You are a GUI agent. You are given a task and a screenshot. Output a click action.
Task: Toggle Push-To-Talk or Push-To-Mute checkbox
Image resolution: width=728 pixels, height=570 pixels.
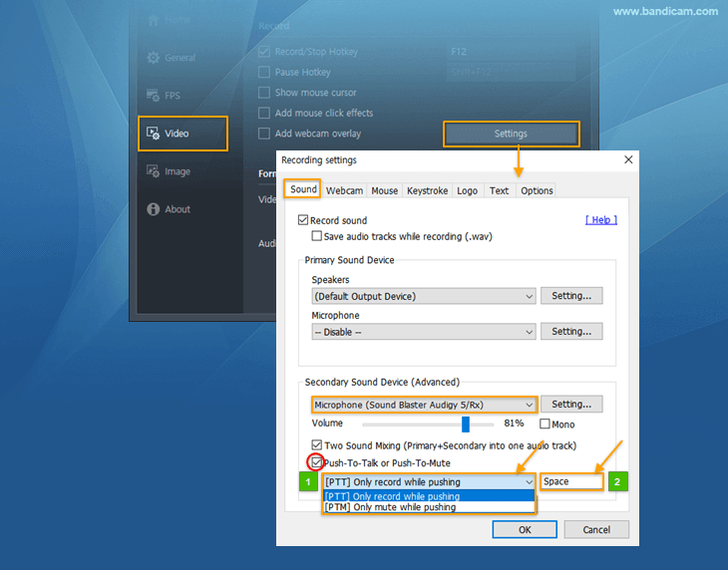[x=317, y=462]
